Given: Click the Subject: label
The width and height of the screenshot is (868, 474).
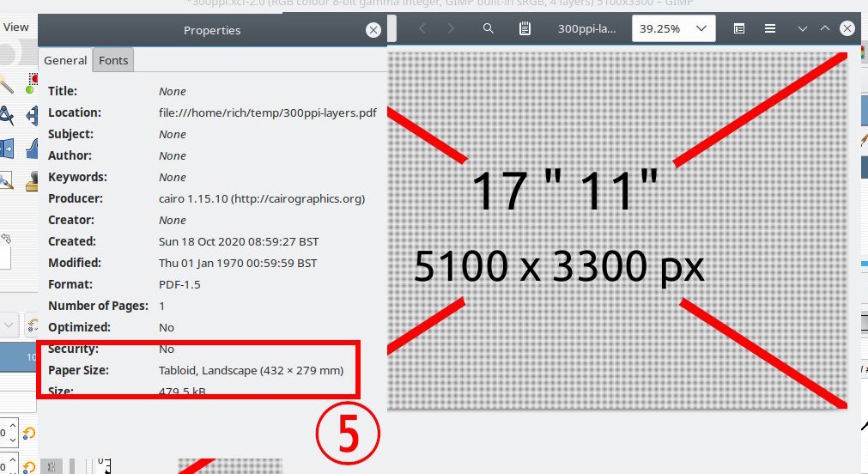Looking at the screenshot, I should [x=70, y=134].
